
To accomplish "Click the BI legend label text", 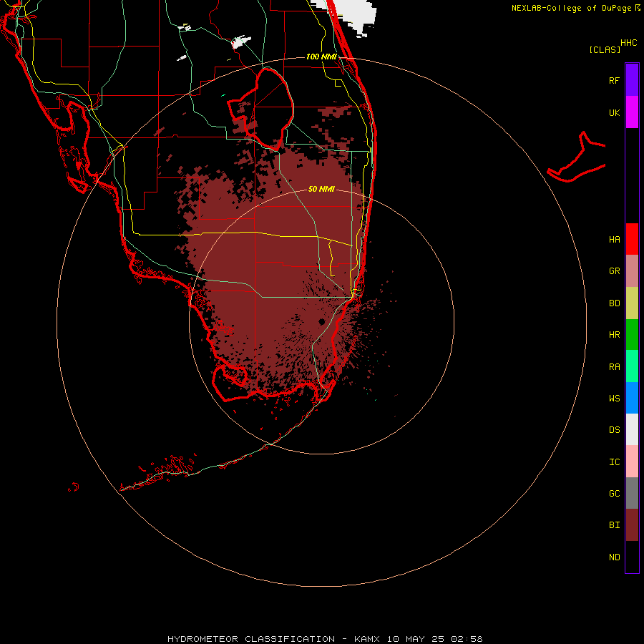I will 614,525.
